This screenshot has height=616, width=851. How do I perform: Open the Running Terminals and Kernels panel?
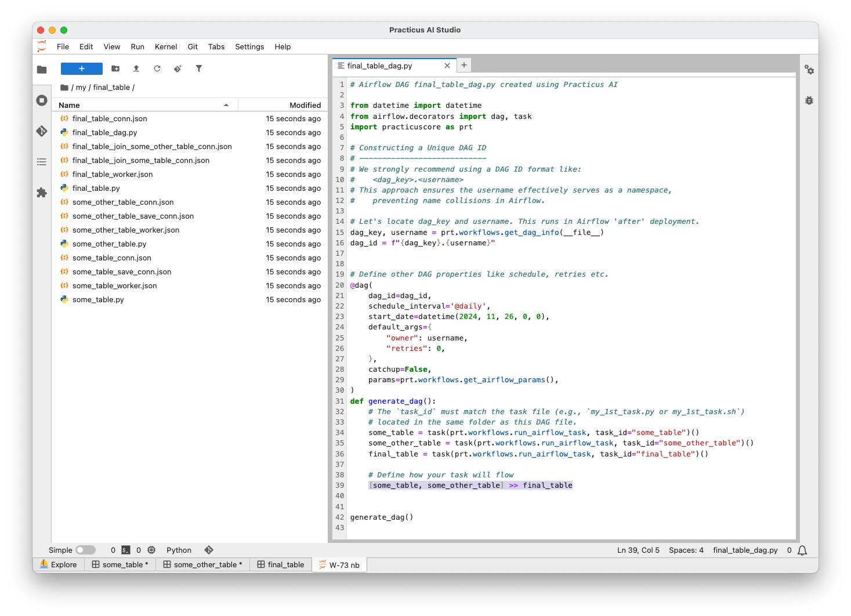point(42,100)
